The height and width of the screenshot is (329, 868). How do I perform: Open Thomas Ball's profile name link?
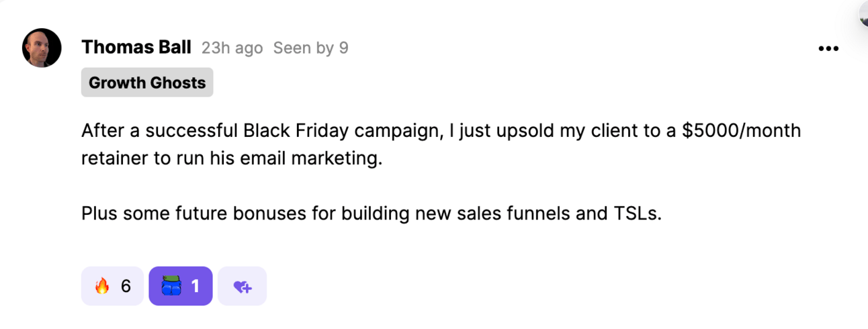click(x=136, y=48)
